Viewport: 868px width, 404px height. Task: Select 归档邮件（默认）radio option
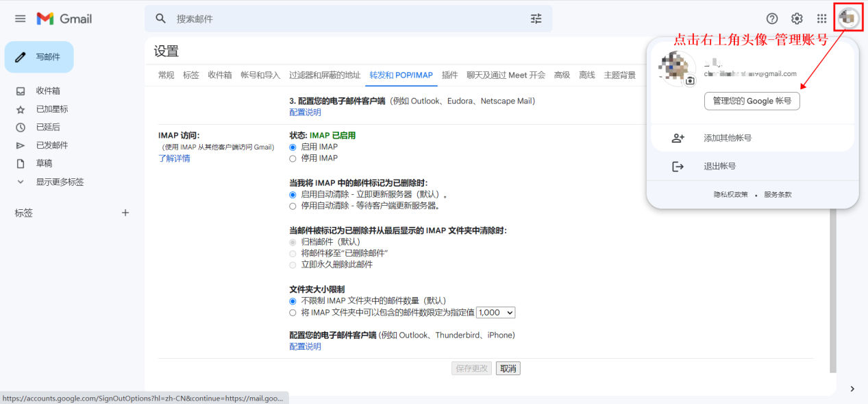(293, 242)
